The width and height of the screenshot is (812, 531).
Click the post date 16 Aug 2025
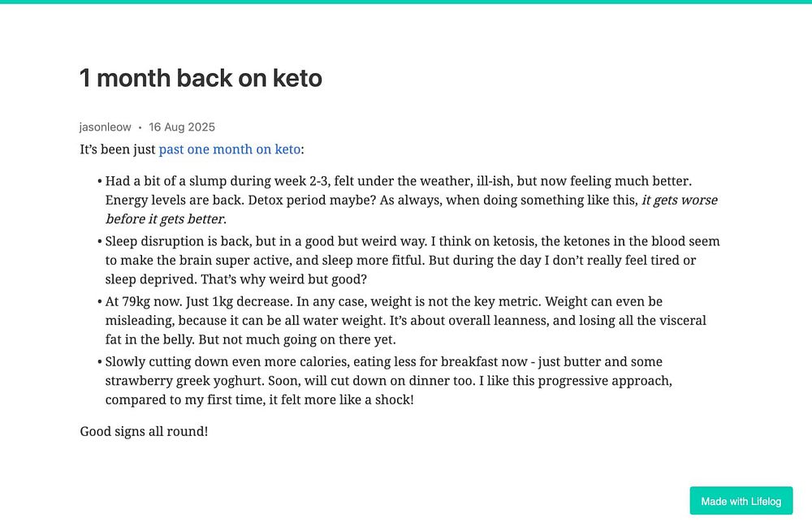pyautogui.click(x=182, y=127)
